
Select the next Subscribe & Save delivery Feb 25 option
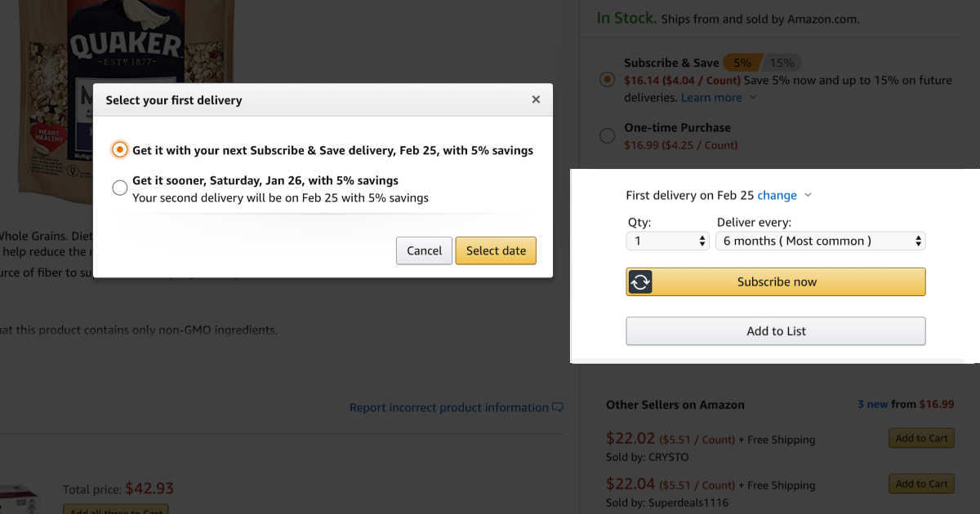120,150
